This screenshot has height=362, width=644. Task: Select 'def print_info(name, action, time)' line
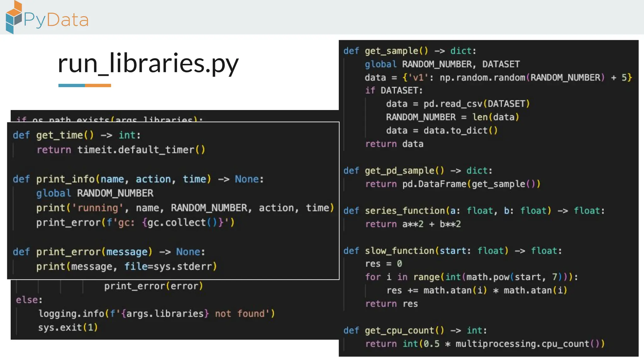tap(138, 179)
